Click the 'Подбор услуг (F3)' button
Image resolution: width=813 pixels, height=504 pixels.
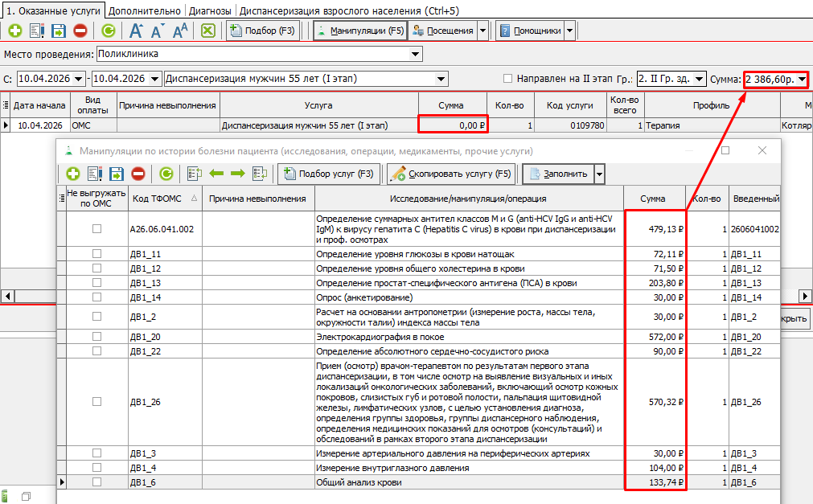coord(328,174)
